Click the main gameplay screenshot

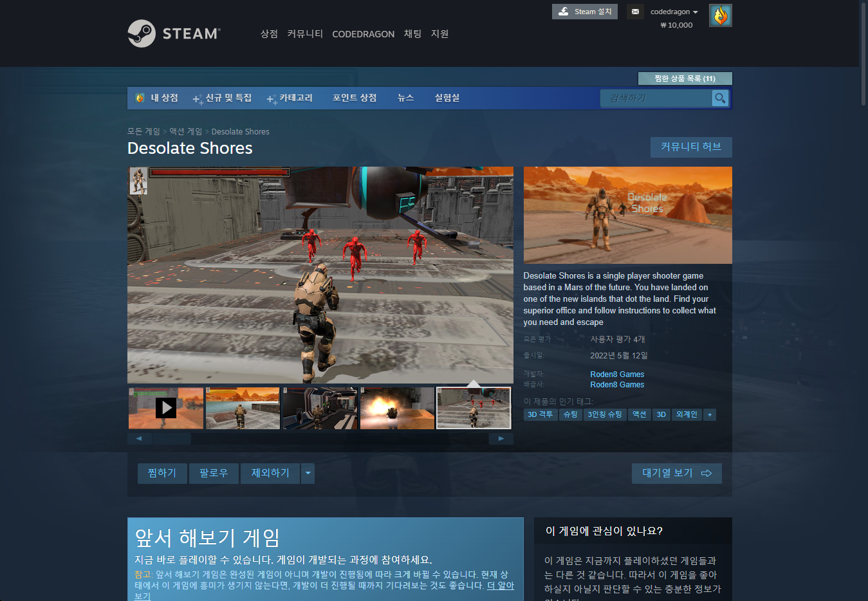point(320,275)
